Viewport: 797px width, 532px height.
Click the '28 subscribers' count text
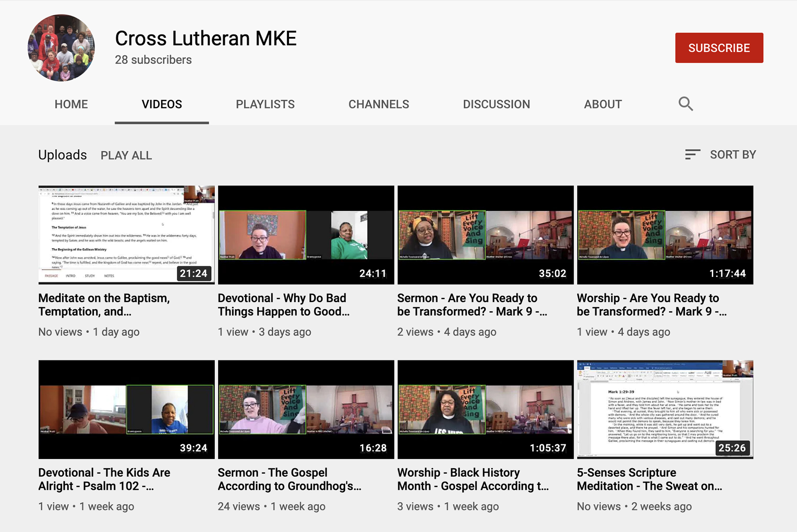click(x=153, y=60)
